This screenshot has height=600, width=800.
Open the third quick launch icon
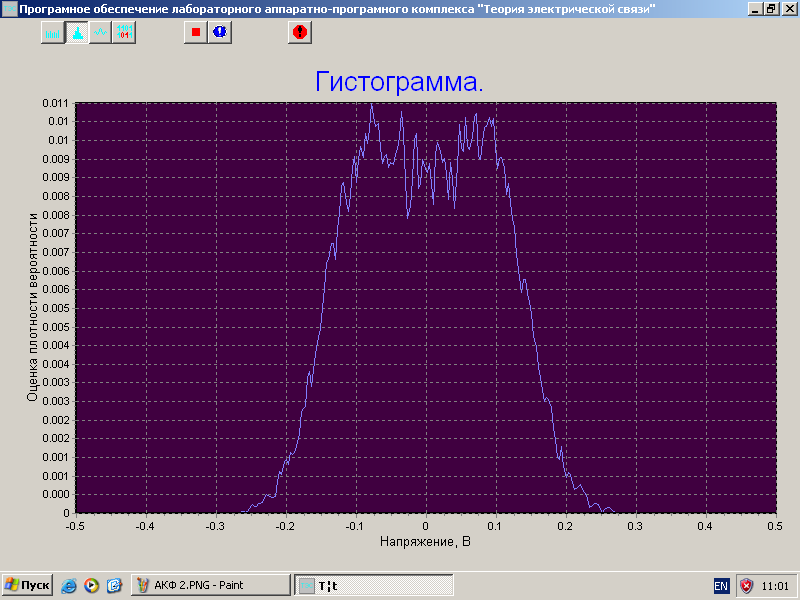[x=114, y=585]
